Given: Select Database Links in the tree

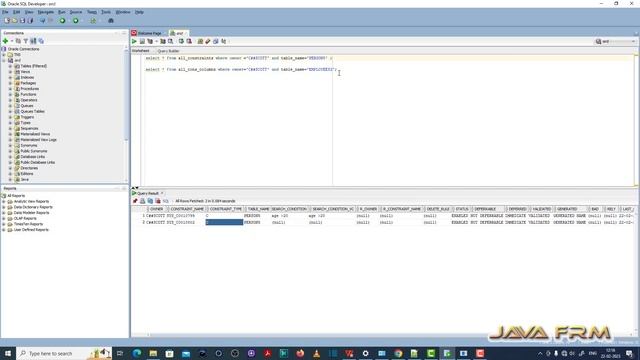Looking at the screenshot, I should [x=33, y=157].
